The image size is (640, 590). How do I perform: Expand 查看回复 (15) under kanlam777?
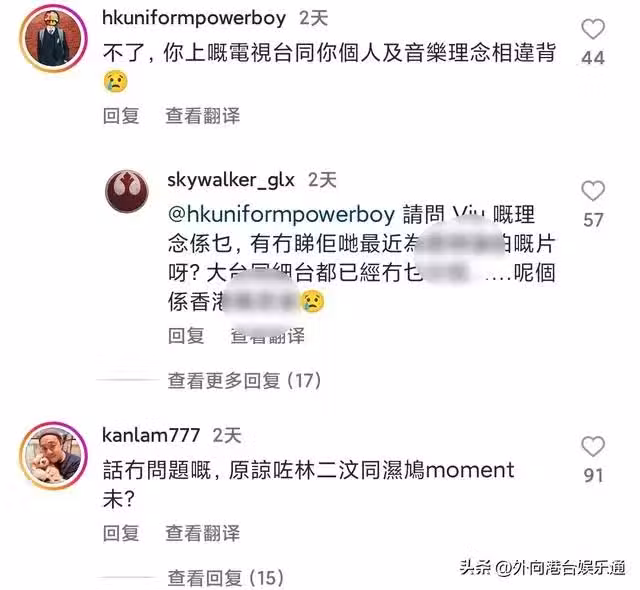tap(225, 578)
